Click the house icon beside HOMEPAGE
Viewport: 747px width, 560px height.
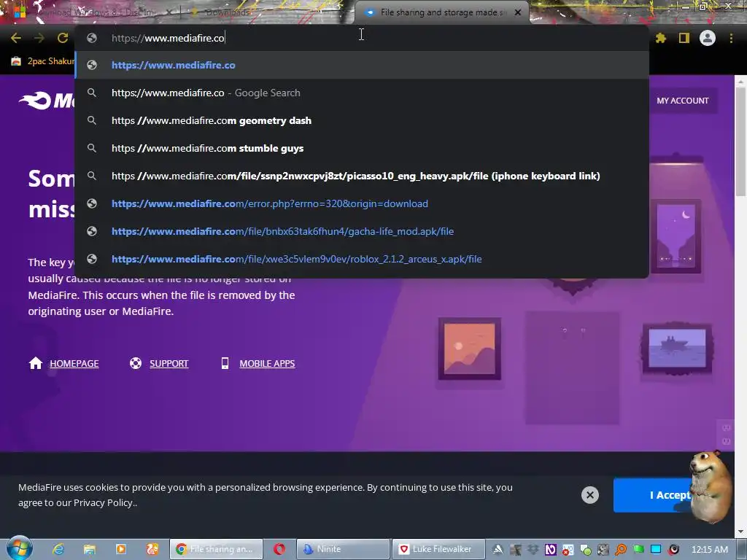click(36, 363)
